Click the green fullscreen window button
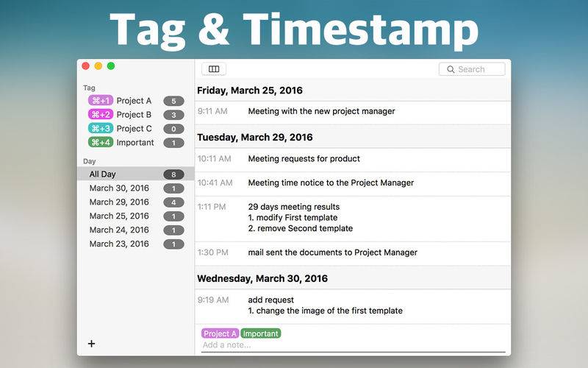The image size is (588, 368). pos(111,66)
